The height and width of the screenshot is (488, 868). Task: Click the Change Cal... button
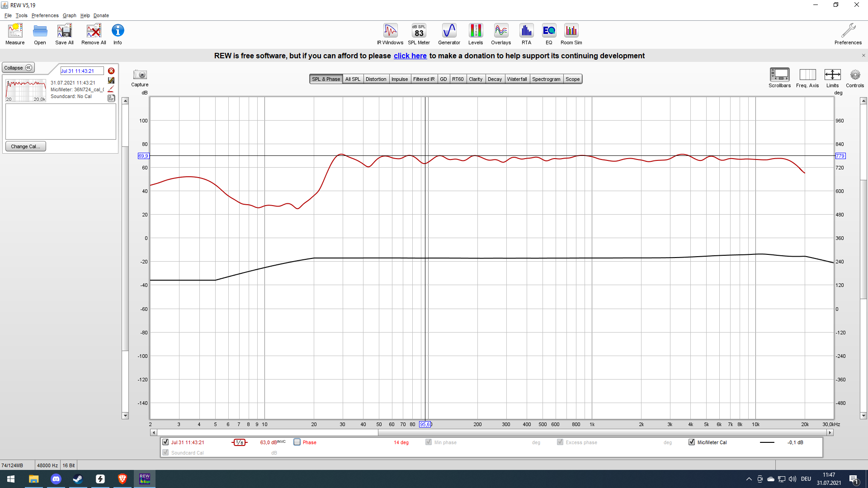click(x=25, y=146)
